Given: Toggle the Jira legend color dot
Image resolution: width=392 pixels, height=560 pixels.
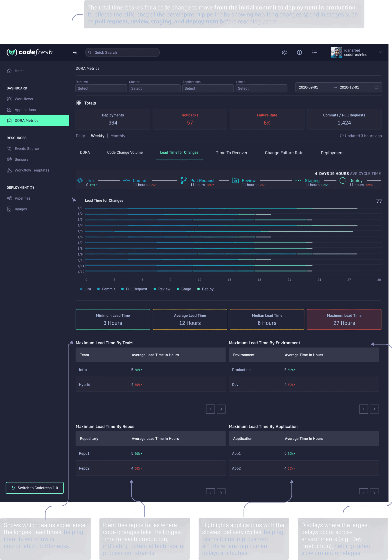Looking at the screenshot, I should tap(81, 289).
